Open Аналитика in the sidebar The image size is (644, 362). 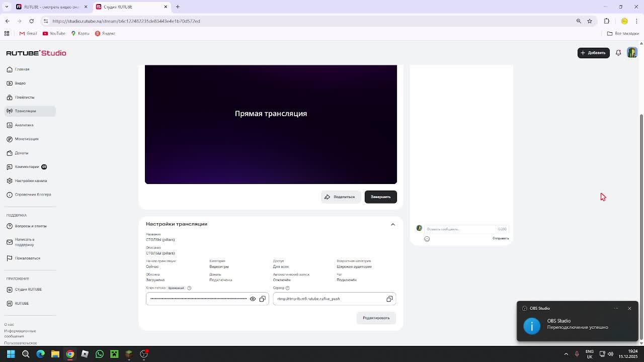[x=20, y=125]
